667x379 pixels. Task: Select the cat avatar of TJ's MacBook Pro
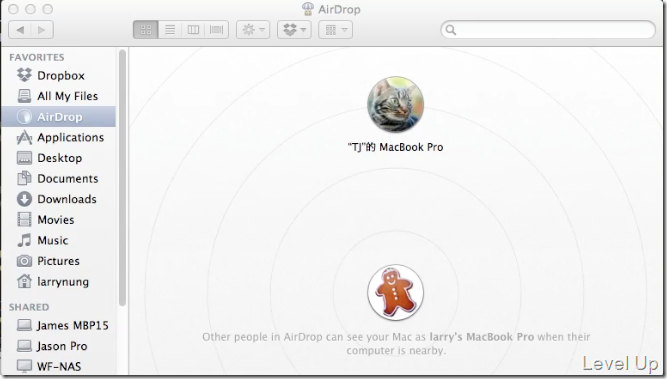[x=396, y=105]
